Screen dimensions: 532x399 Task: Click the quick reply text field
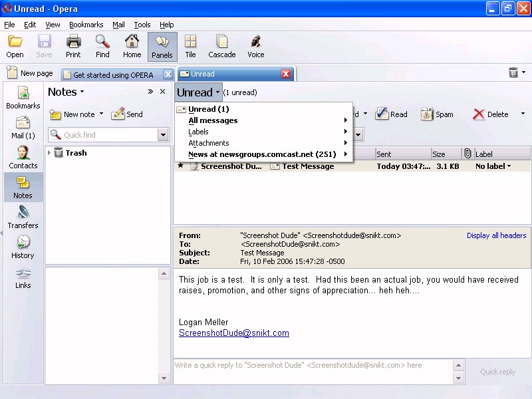click(313, 371)
